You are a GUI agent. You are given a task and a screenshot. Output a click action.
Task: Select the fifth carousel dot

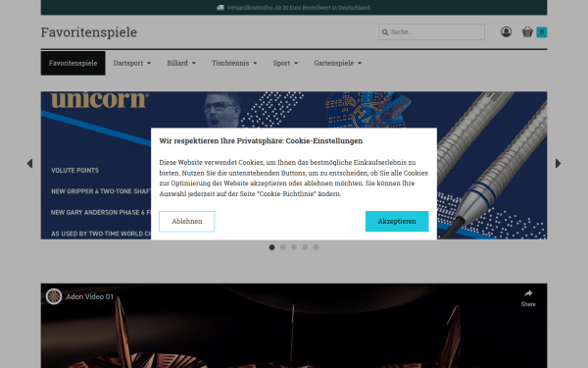pos(317,247)
